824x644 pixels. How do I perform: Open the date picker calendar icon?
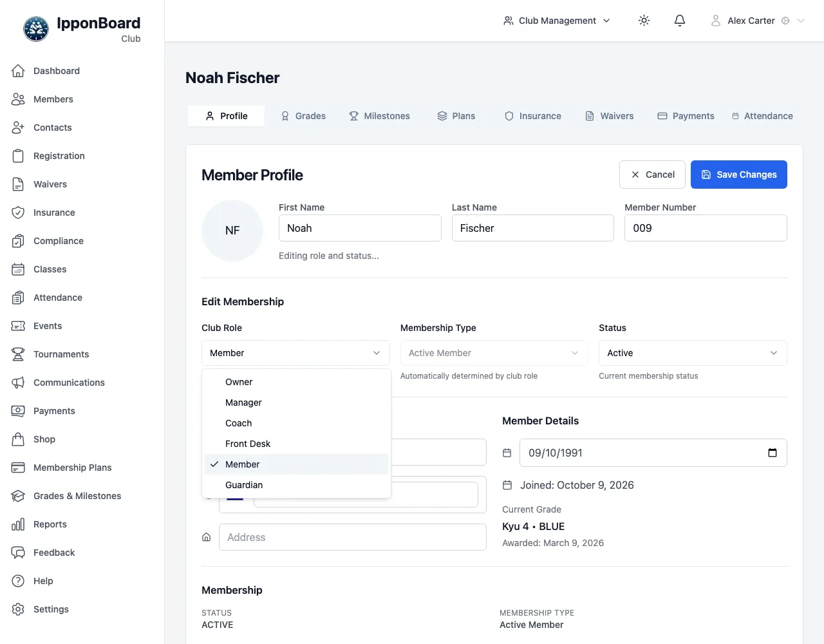pyautogui.click(x=772, y=453)
